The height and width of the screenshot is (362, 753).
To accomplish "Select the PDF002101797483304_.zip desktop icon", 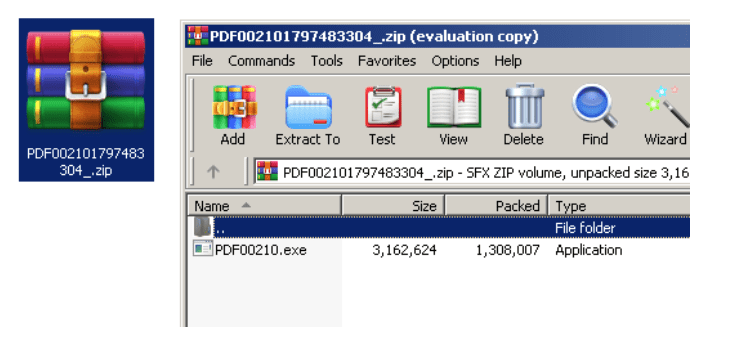I will coord(86,100).
